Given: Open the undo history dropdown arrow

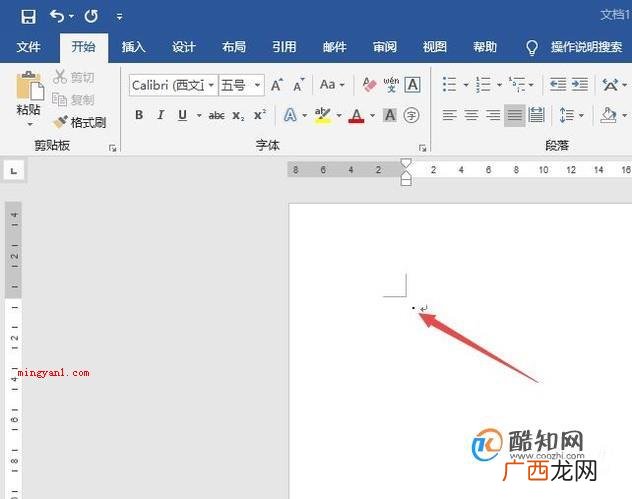Looking at the screenshot, I should point(71,16).
